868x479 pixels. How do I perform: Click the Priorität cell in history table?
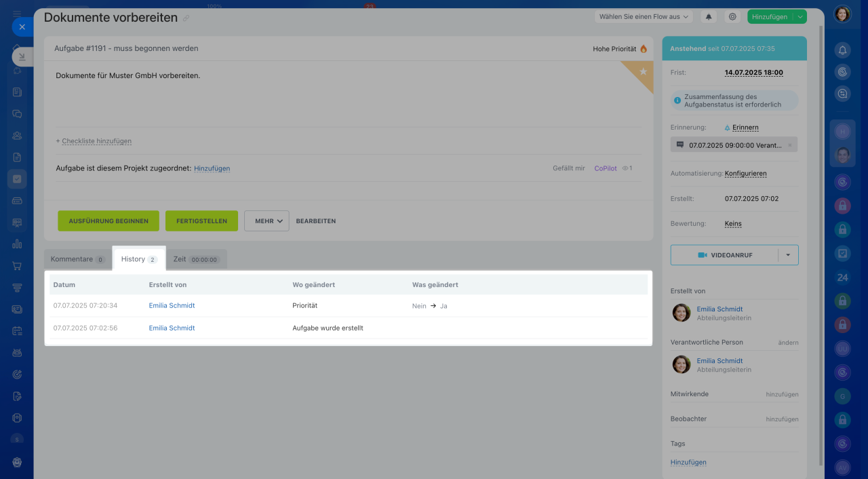(x=305, y=306)
